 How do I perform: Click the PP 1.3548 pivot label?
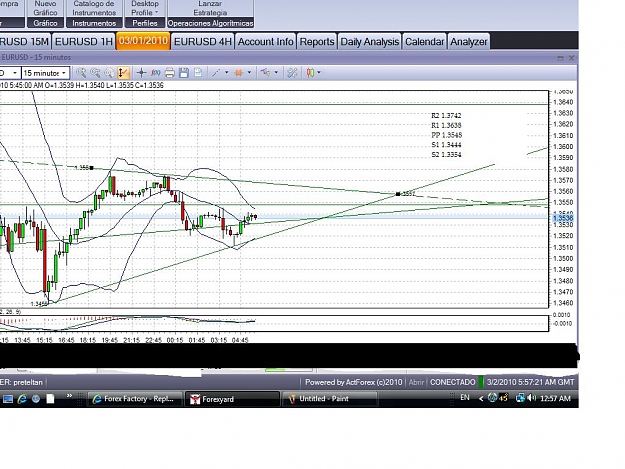pos(446,135)
